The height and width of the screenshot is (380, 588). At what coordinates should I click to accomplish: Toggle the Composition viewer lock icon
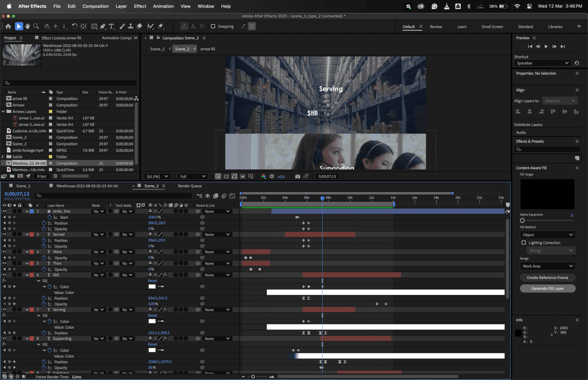(158, 38)
